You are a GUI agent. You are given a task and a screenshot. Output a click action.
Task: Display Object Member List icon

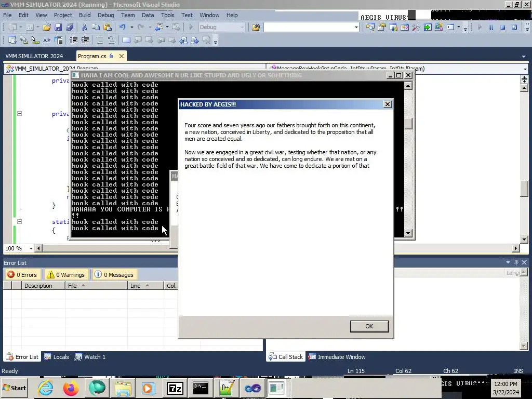[12, 41]
